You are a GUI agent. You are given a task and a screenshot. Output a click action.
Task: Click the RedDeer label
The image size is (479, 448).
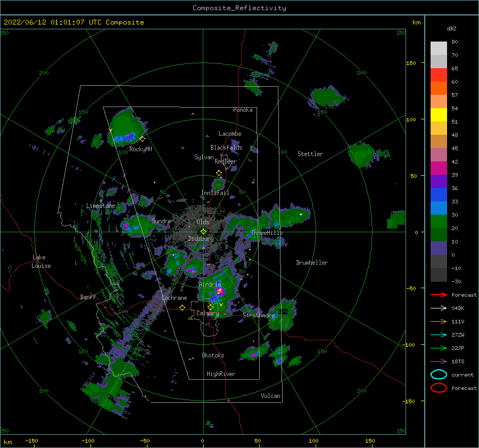pyautogui.click(x=226, y=161)
